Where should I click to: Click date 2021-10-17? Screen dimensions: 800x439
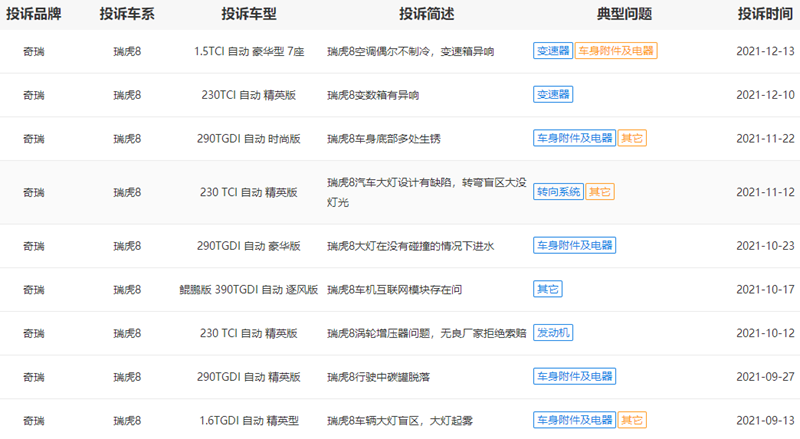[765, 289]
